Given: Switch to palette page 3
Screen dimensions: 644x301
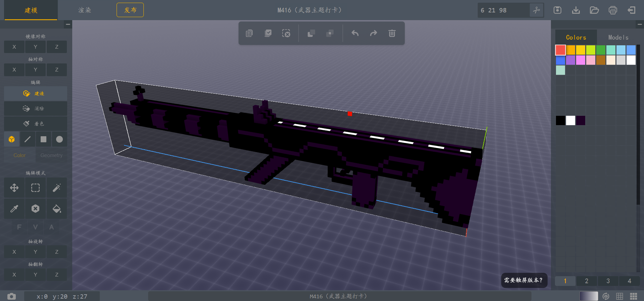Looking at the screenshot, I should point(608,281).
